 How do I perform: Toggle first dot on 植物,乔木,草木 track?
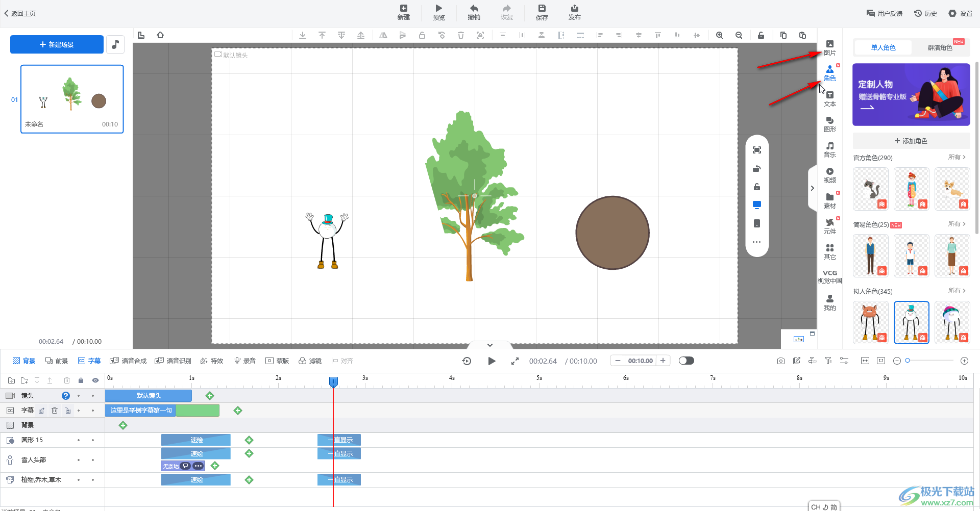coord(79,480)
